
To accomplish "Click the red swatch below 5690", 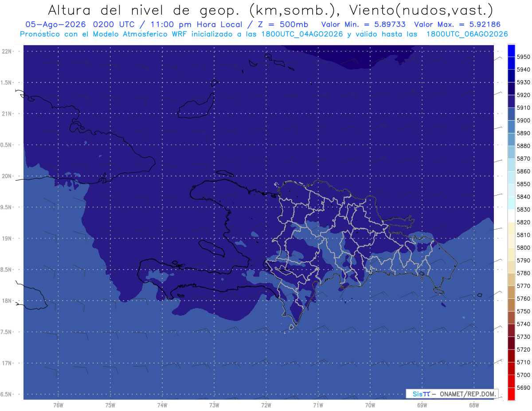I will [511, 394].
